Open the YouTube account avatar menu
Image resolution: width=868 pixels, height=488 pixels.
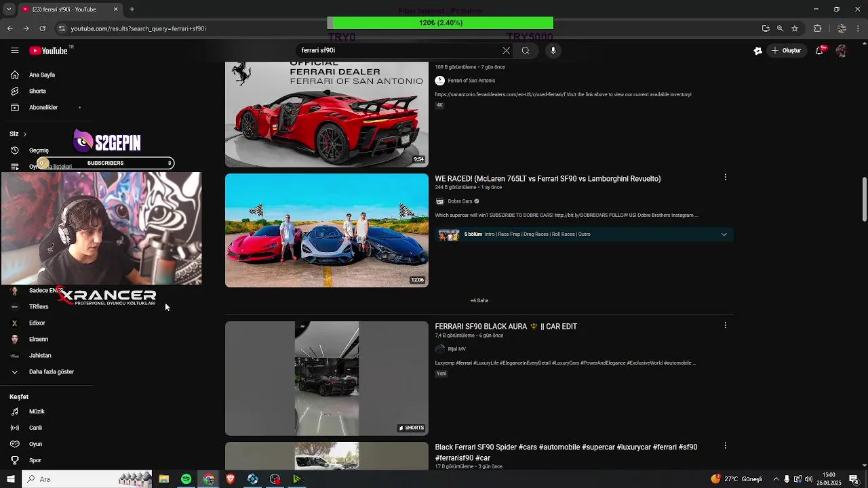[x=842, y=51]
